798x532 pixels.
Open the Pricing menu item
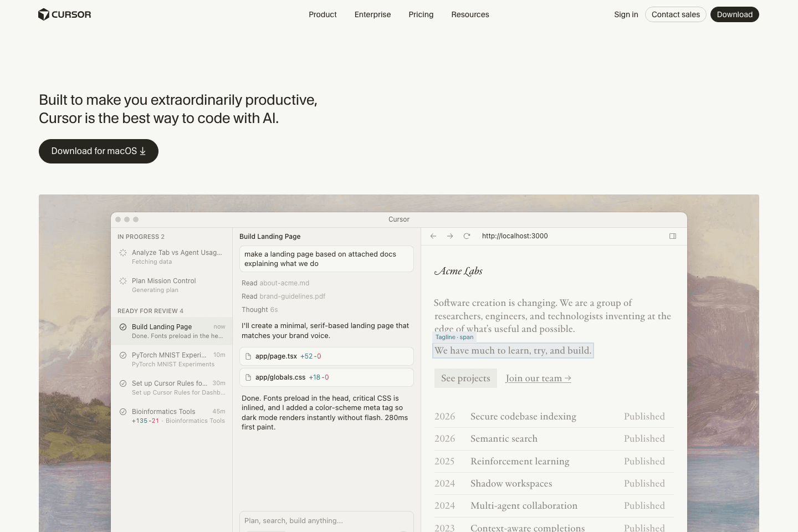pos(421,14)
